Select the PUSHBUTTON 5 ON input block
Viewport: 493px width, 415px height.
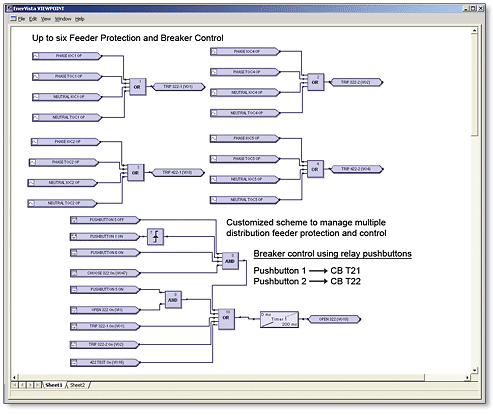[105, 290]
